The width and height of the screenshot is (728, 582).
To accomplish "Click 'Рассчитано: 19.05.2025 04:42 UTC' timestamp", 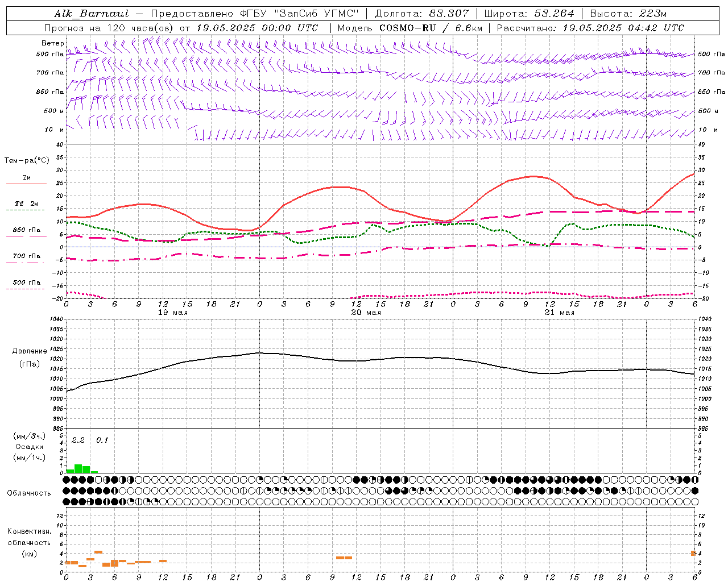I will (590, 28).
